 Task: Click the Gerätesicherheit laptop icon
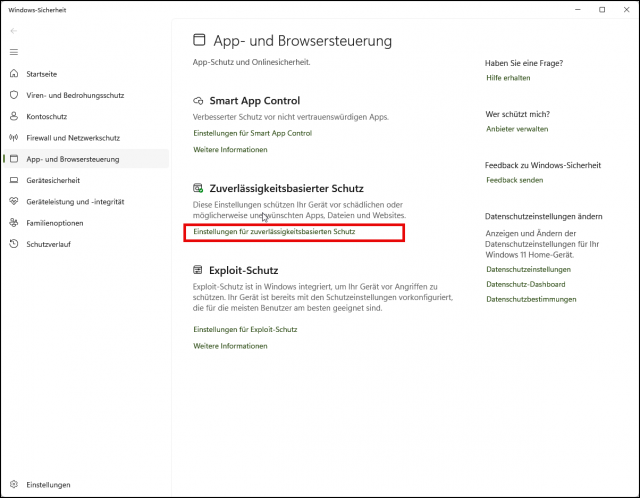(14, 180)
